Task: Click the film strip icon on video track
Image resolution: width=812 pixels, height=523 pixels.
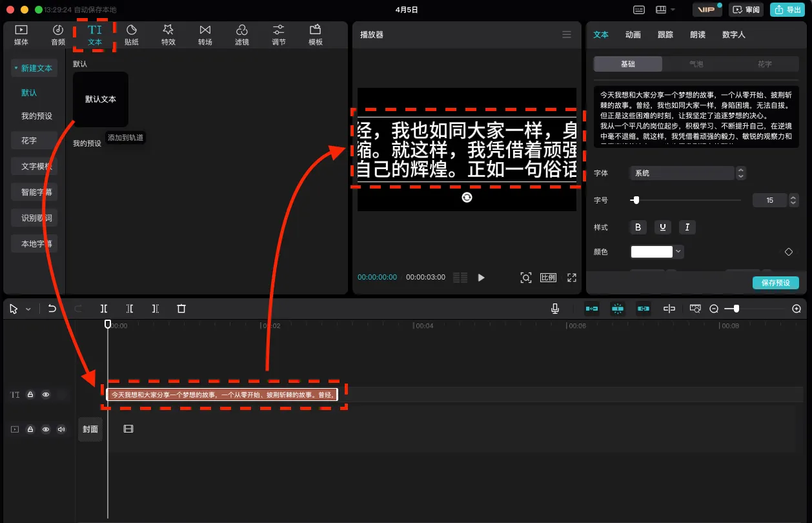Action: click(128, 429)
